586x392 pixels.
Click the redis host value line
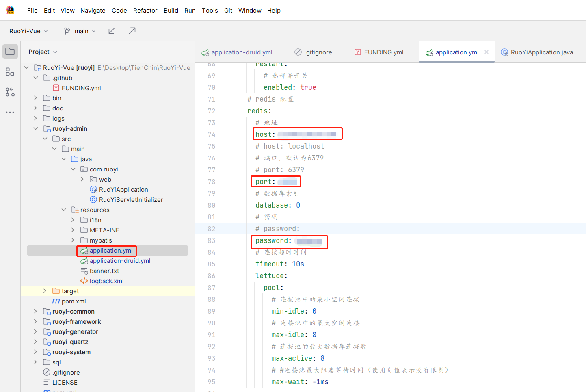point(296,134)
